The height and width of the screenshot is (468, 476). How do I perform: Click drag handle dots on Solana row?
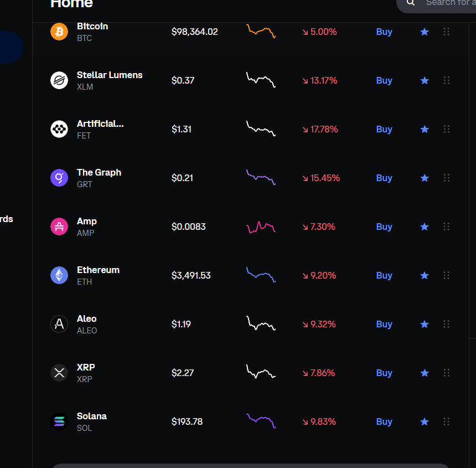click(x=446, y=421)
